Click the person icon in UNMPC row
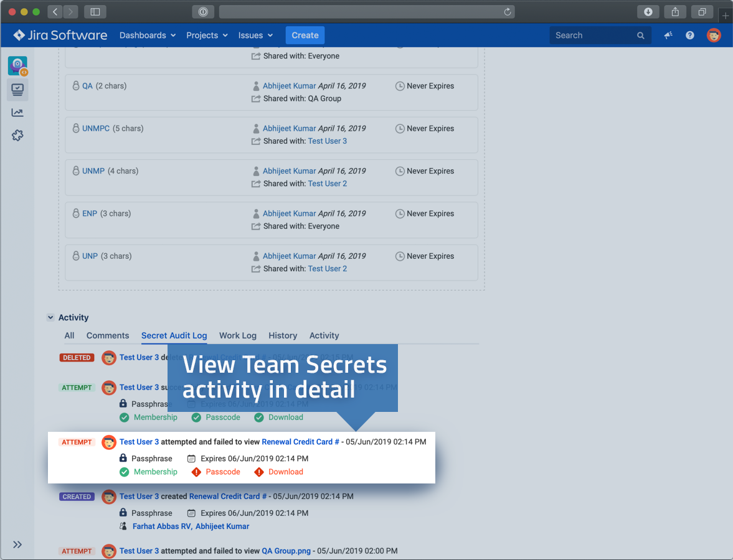Image resolution: width=733 pixels, height=560 pixels. 256,128
